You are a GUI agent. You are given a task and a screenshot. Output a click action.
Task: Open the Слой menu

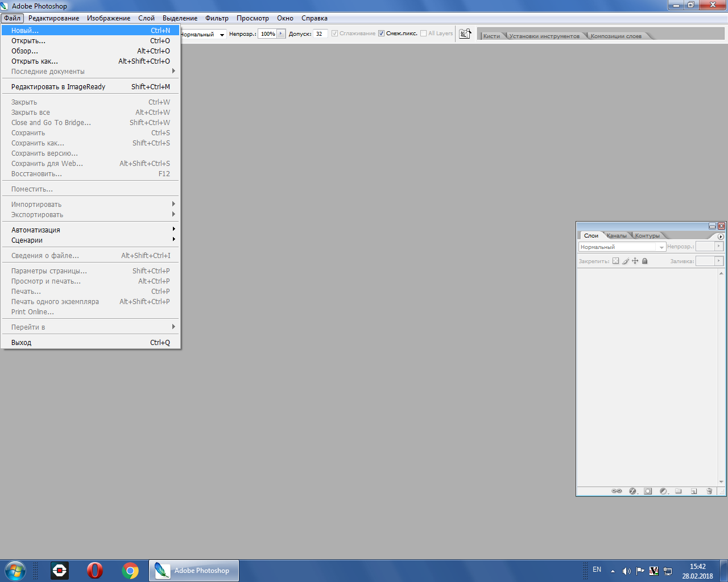146,18
